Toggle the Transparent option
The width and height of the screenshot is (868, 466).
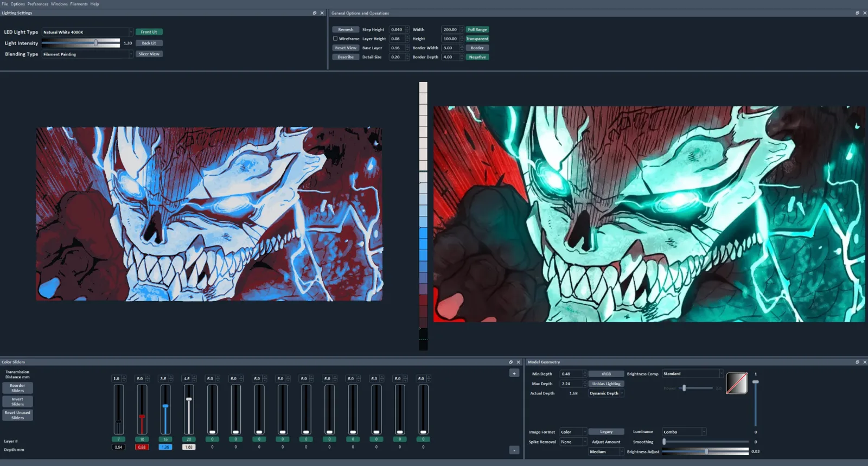click(477, 39)
